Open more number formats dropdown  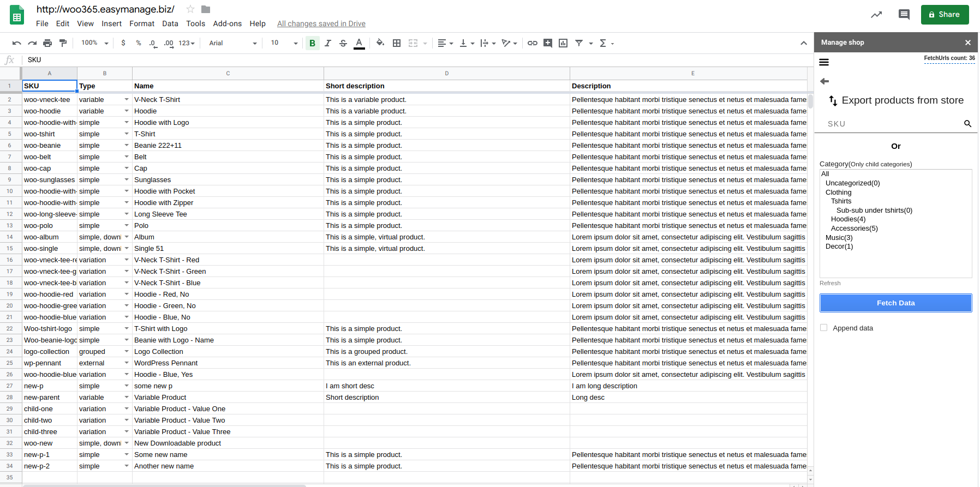click(186, 43)
